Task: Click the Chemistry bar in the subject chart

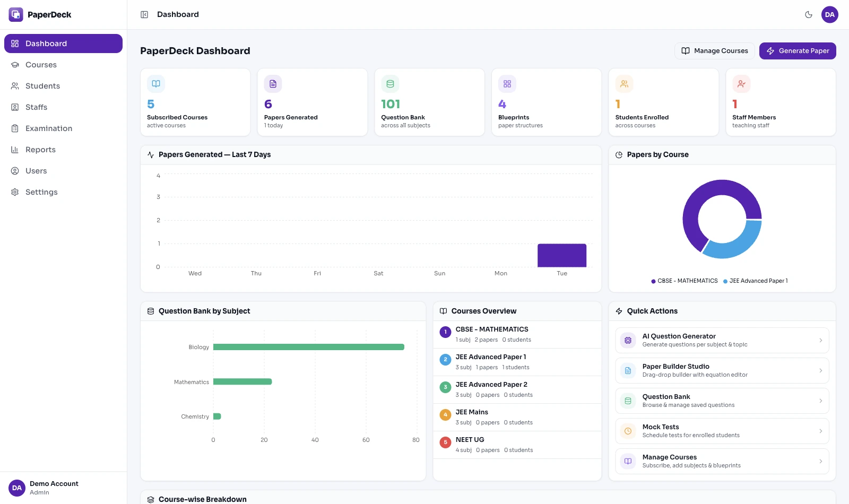Action: [x=217, y=416]
